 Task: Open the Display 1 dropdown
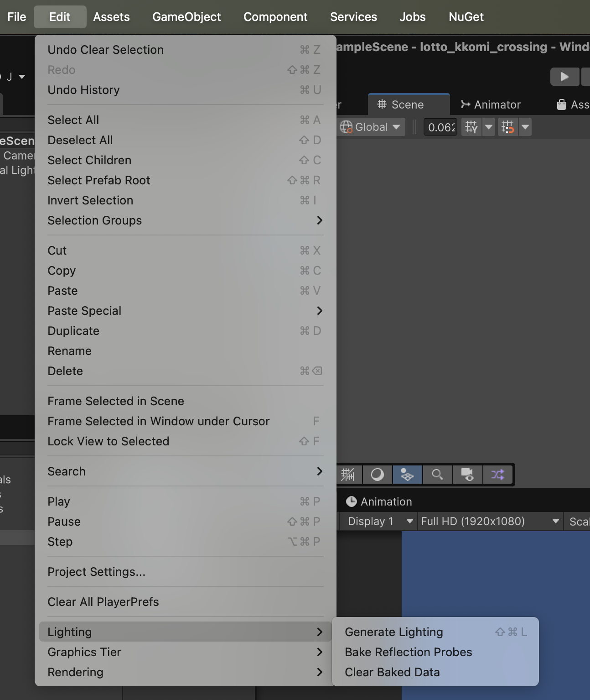pyautogui.click(x=378, y=521)
